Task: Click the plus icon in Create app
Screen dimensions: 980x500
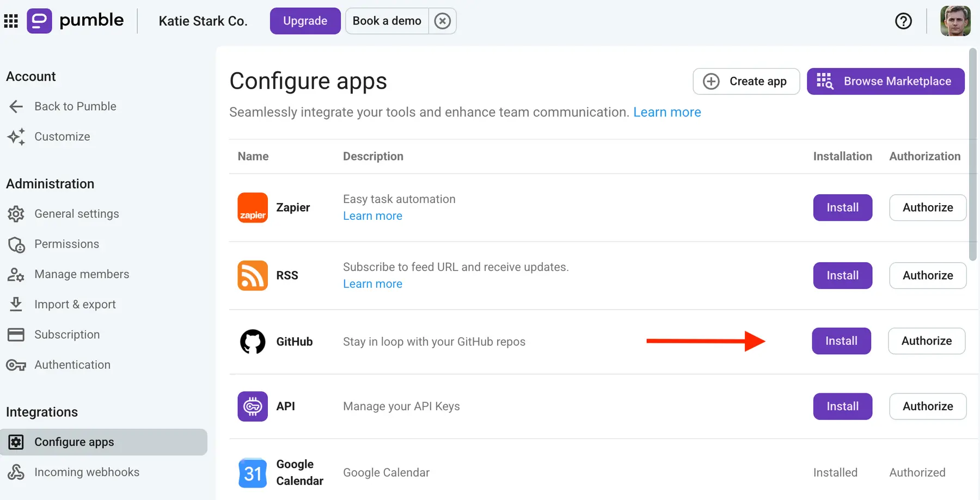Action: (x=711, y=82)
